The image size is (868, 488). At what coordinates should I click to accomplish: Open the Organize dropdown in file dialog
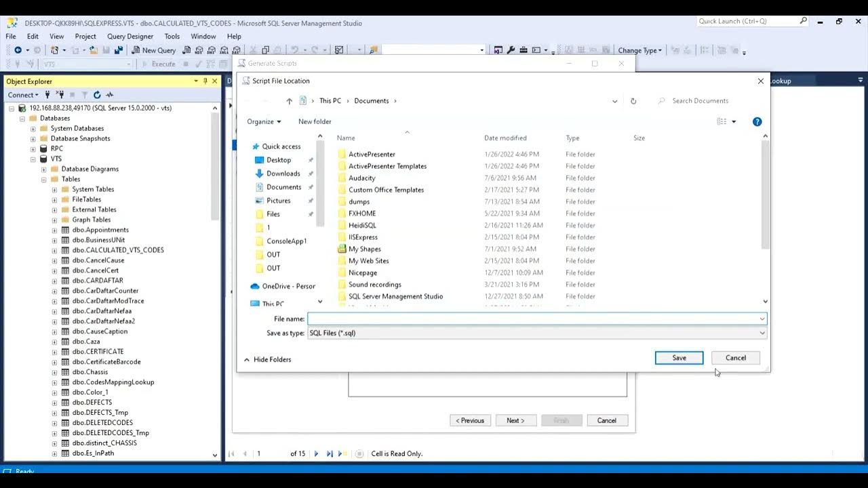tap(264, 121)
